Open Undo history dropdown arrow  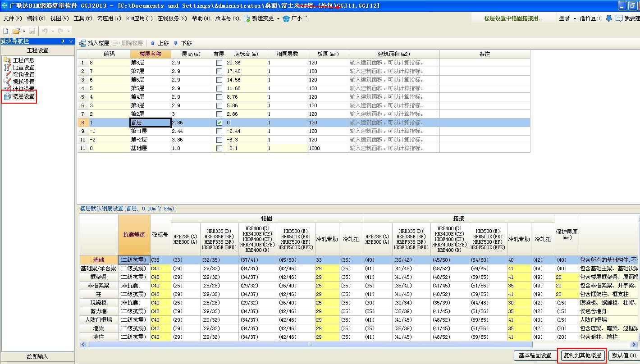[x=52, y=31]
